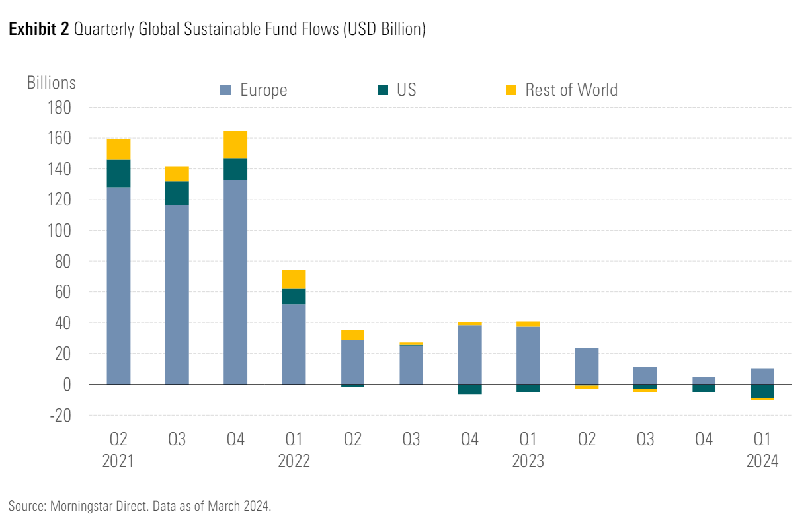The height and width of the screenshot is (522, 812).
Task: Click the Q4 2021 Rest of World segment
Action: point(235,144)
